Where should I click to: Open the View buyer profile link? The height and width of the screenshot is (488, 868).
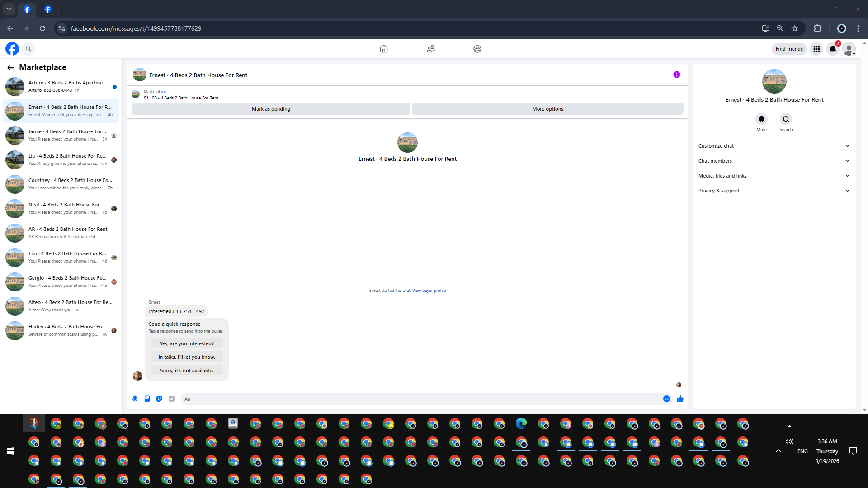pyautogui.click(x=429, y=291)
